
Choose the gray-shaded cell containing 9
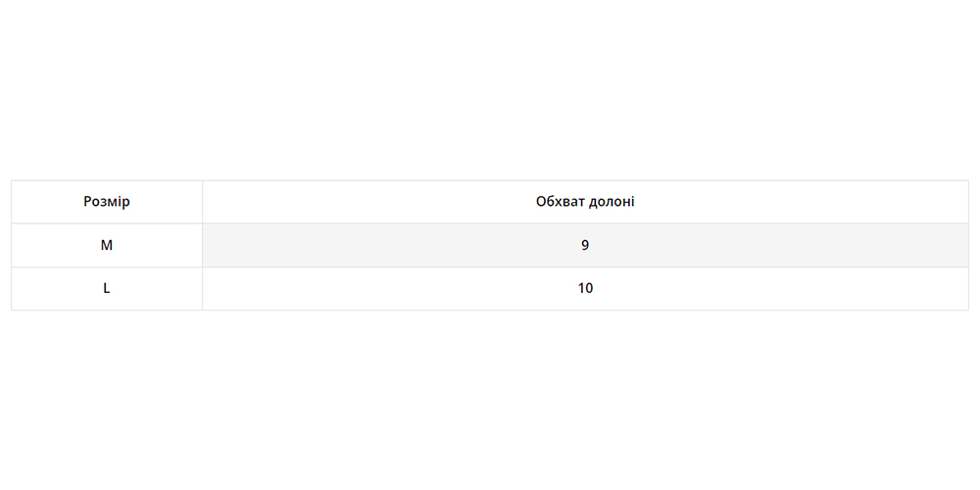pyautogui.click(x=585, y=245)
